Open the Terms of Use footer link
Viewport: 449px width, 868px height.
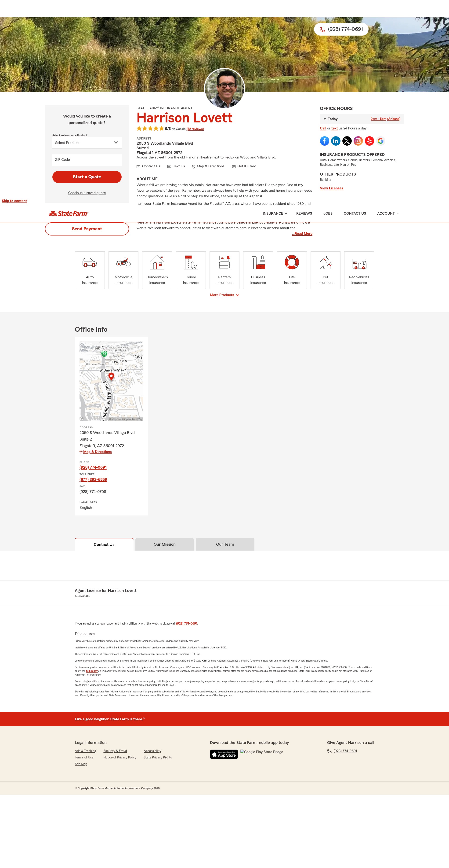84,757
